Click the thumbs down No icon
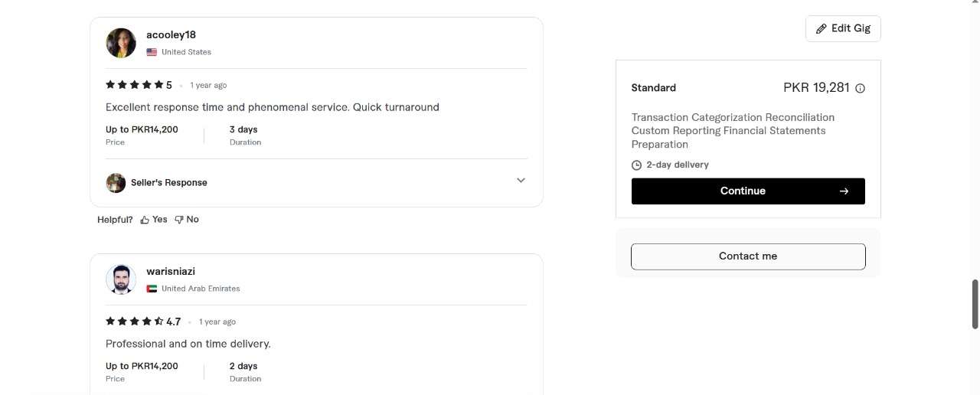This screenshot has width=980, height=395. [x=179, y=220]
